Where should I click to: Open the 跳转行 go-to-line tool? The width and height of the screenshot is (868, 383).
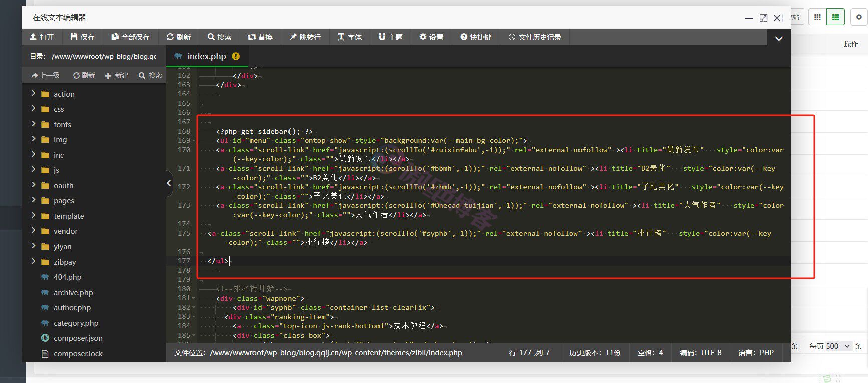305,37
